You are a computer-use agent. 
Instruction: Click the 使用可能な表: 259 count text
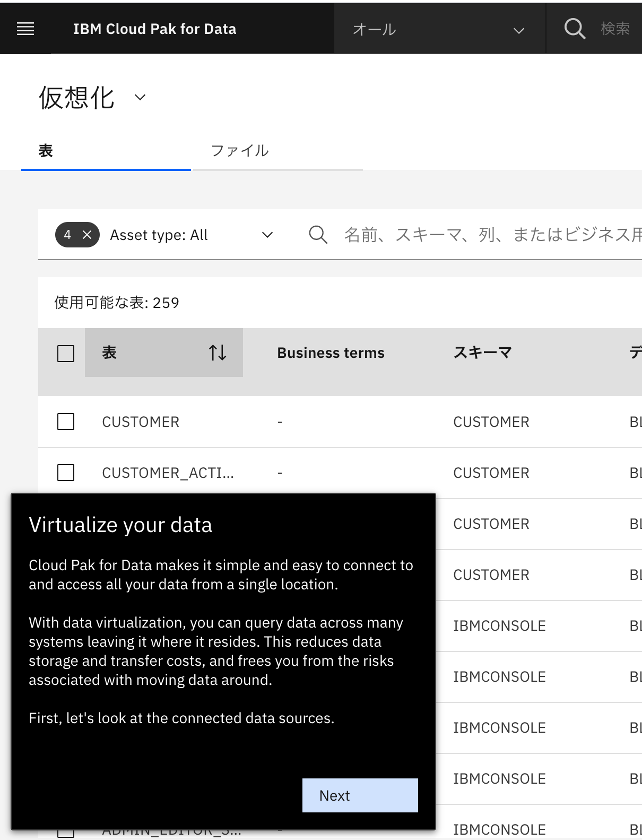[x=117, y=303]
